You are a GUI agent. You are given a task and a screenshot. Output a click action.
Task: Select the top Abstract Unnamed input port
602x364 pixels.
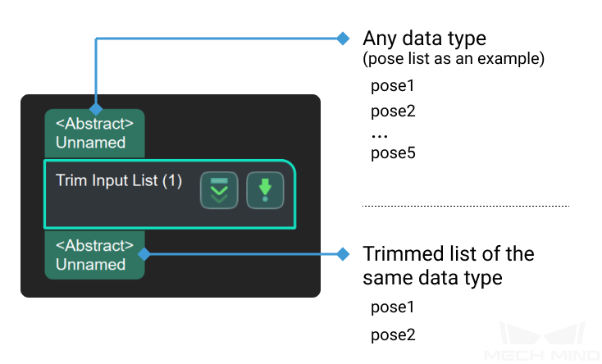click(95, 133)
